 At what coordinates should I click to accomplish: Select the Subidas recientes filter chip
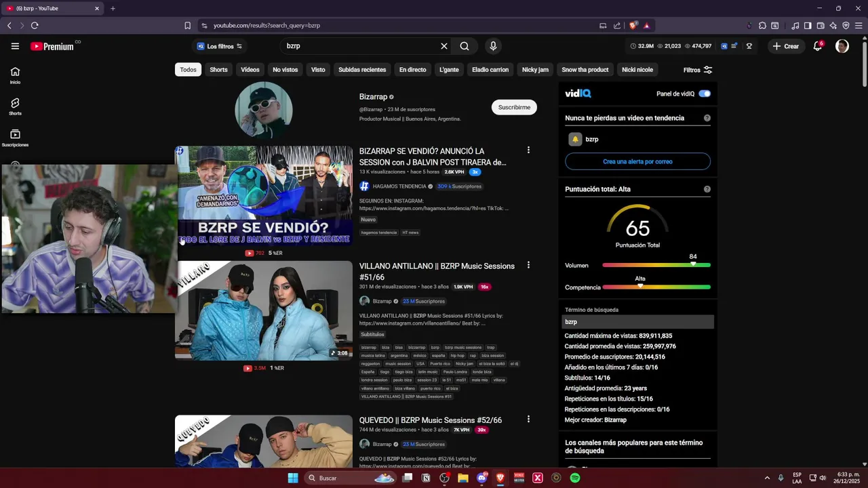pos(362,70)
